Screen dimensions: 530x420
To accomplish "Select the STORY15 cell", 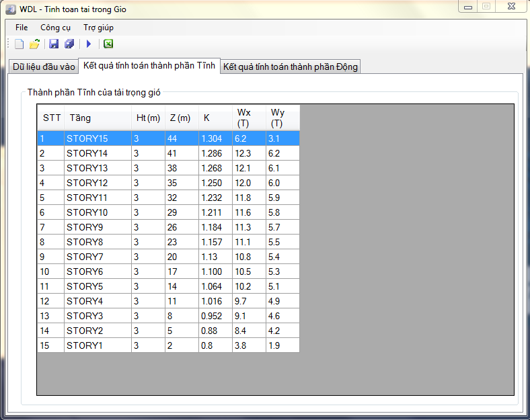I will [98, 138].
